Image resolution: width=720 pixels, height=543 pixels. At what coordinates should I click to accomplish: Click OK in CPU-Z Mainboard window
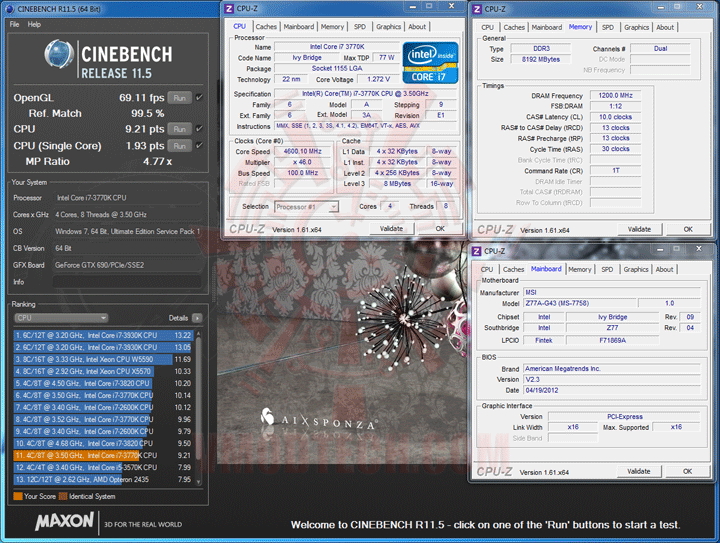pyautogui.click(x=687, y=471)
